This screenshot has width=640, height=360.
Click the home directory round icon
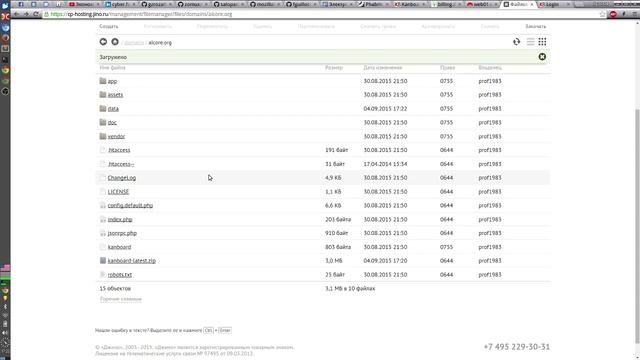point(115,42)
